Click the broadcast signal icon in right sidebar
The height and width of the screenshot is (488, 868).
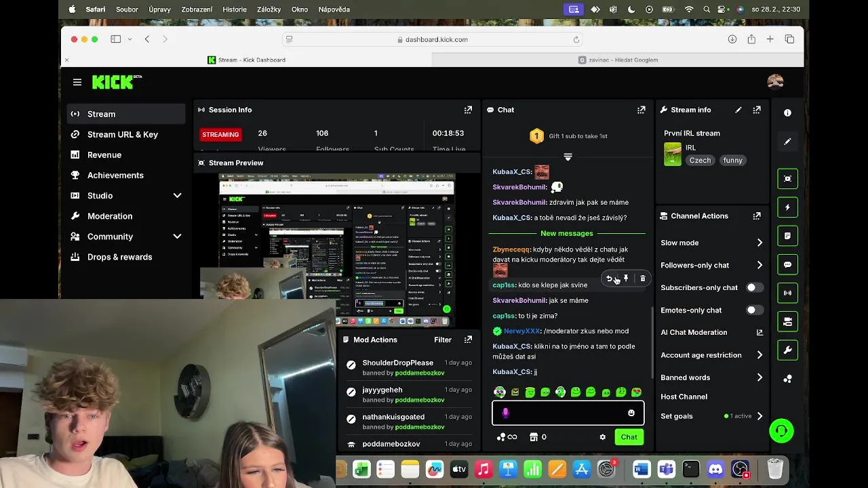787,293
